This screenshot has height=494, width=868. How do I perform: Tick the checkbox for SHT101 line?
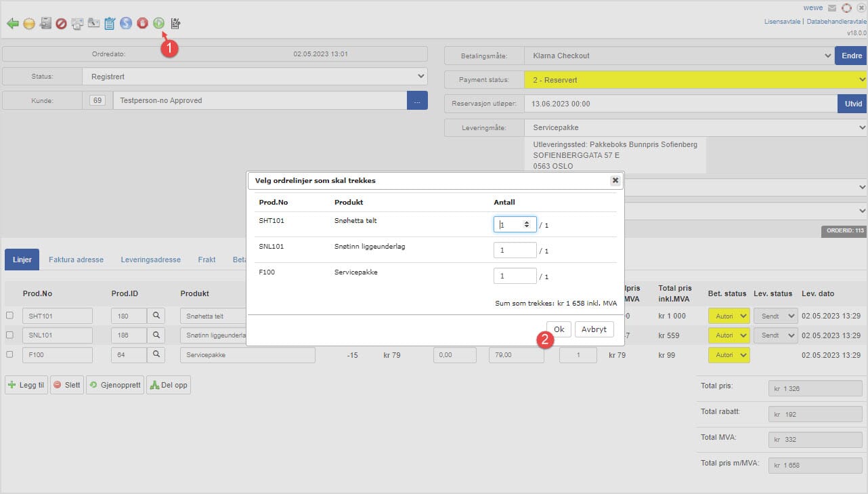pyautogui.click(x=9, y=316)
